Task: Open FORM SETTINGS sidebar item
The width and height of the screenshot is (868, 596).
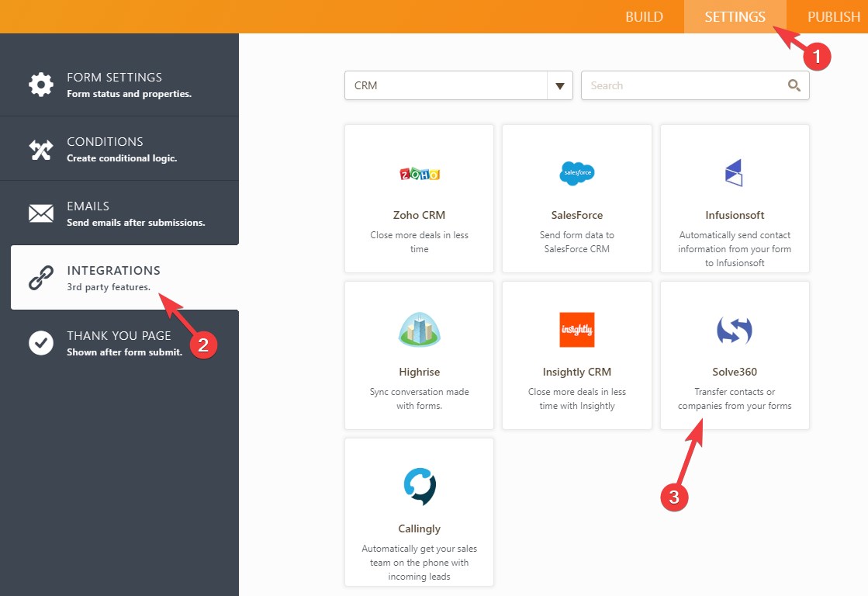Action: (x=119, y=84)
